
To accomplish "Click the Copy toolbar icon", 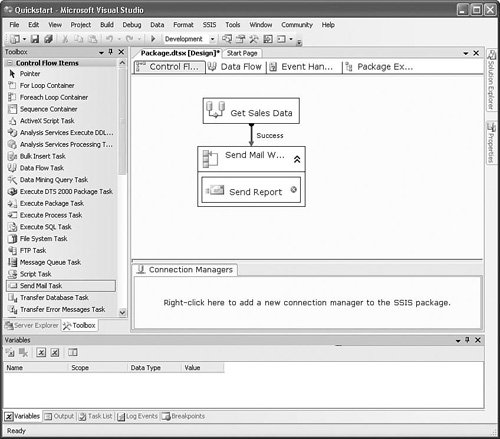I will click(79, 39).
